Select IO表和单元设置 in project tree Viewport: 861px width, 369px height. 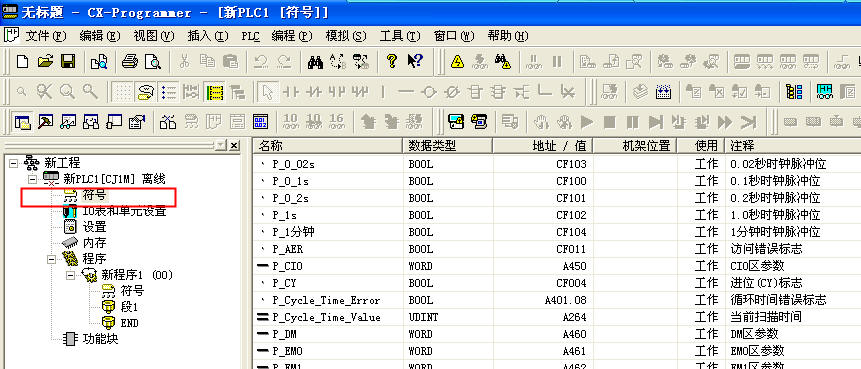(x=124, y=211)
